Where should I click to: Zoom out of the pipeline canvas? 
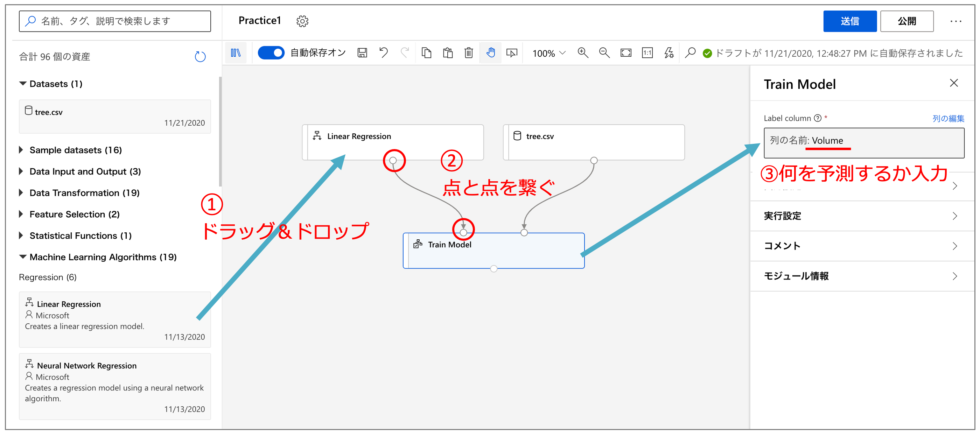coord(604,53)
